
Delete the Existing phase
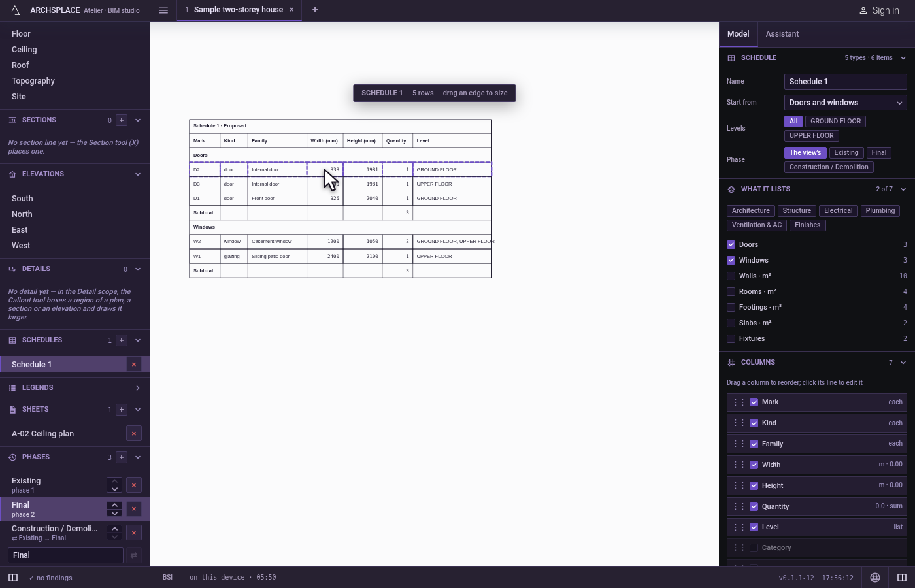click(x=134, y=485)
